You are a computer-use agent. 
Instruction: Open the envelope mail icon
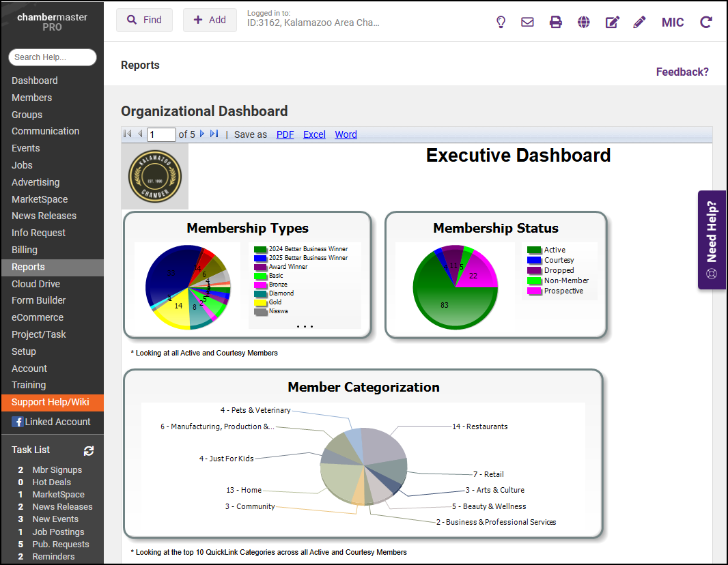527,22
